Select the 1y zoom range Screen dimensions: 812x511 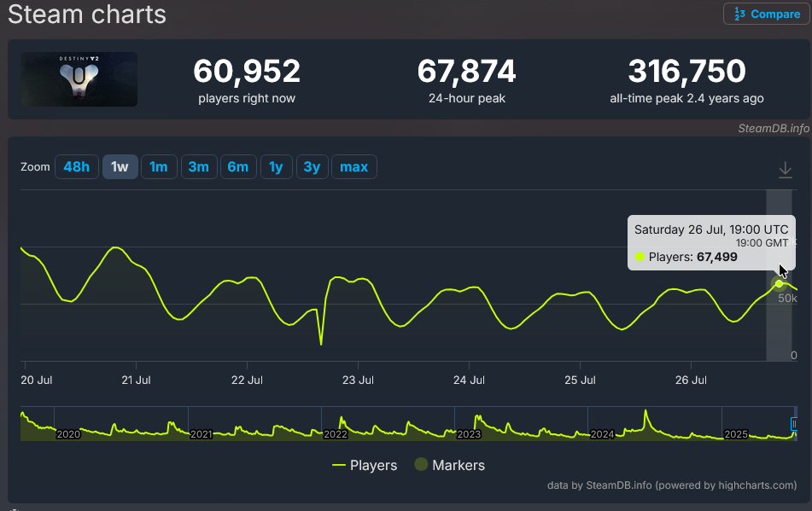point(277,166)
